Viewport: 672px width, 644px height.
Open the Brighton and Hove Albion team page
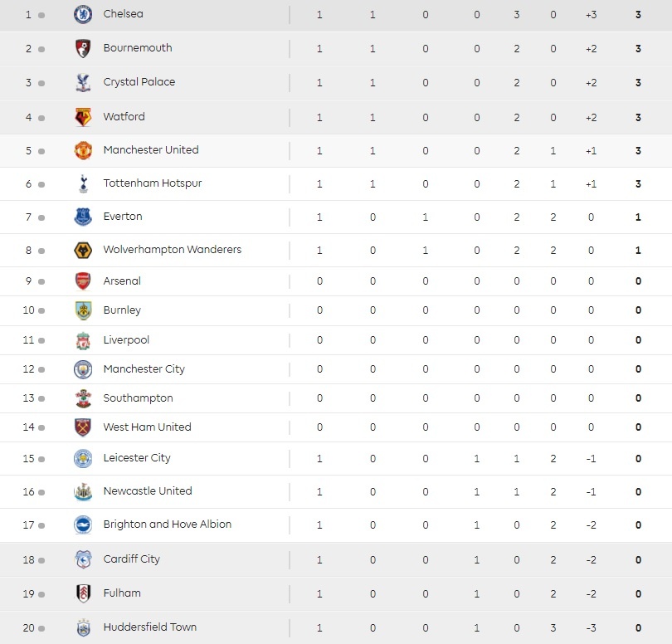click(167, 524)
